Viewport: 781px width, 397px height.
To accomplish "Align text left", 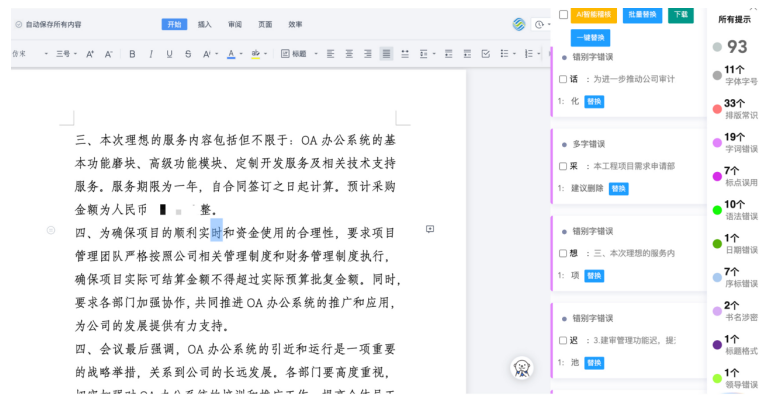I will click(x=330, y=54).
